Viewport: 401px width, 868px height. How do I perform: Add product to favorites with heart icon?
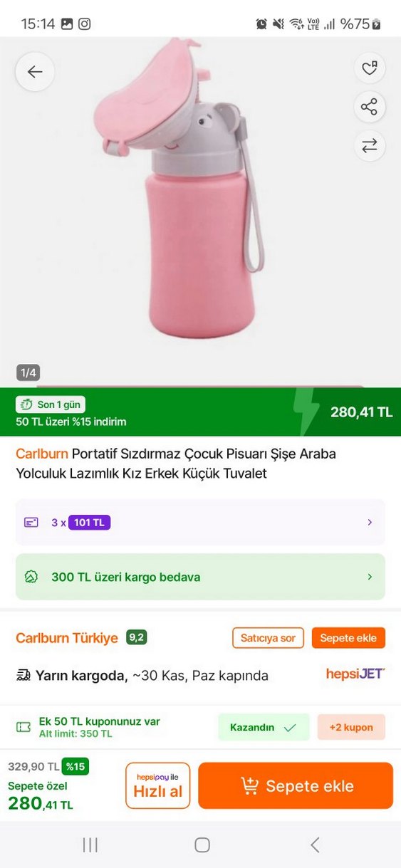pyautogui.click(x=369, y=68)
